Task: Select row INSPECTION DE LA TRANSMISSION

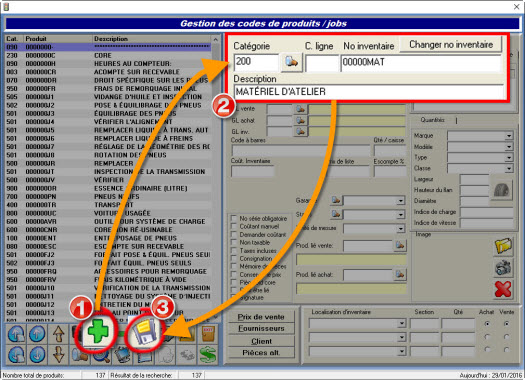Action: pos(108,172)
